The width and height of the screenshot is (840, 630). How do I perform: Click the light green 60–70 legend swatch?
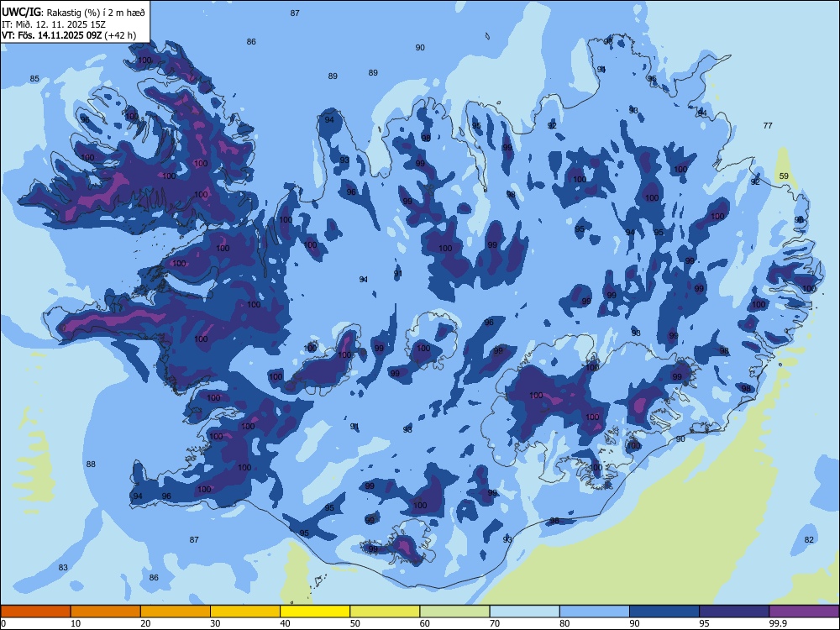454,612
